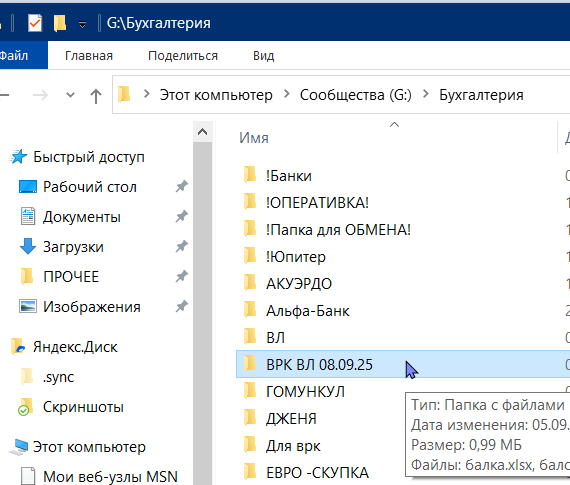570x485 pixels.
Task: Switch to the Главная ribbon tab
Action: (89, 56)
